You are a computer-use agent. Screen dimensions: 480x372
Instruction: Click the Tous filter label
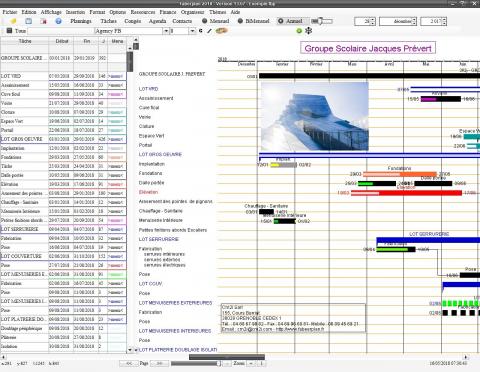point(20,31)
